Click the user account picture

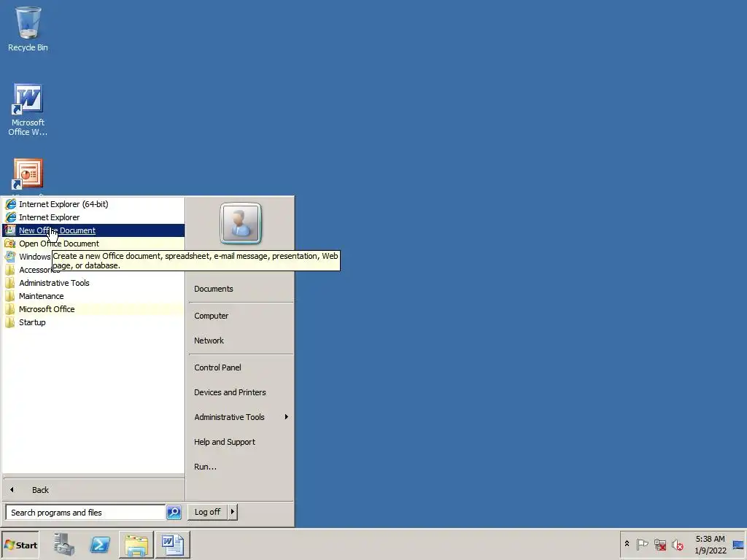(241, 223)
